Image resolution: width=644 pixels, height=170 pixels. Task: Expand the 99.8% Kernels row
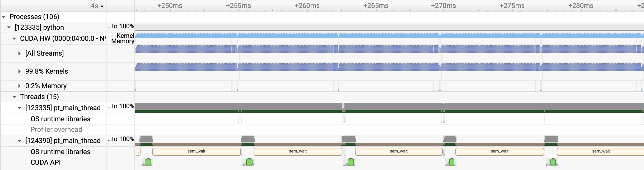click(19, 71)
